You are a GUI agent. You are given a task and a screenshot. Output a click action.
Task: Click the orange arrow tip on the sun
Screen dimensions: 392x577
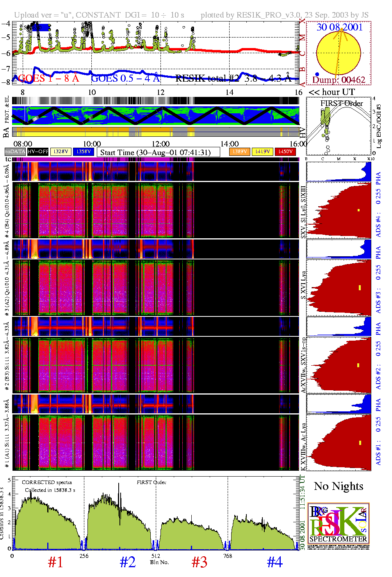pos(342,29)
